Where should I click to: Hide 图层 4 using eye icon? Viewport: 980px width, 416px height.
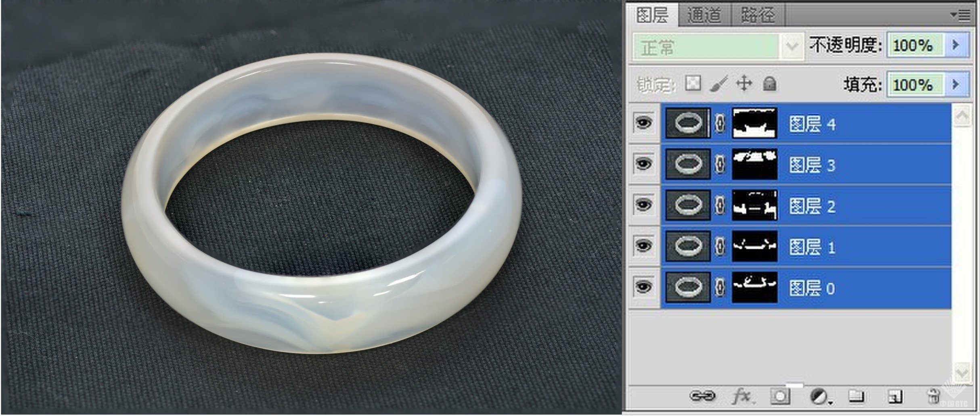[x=644, y=123]
